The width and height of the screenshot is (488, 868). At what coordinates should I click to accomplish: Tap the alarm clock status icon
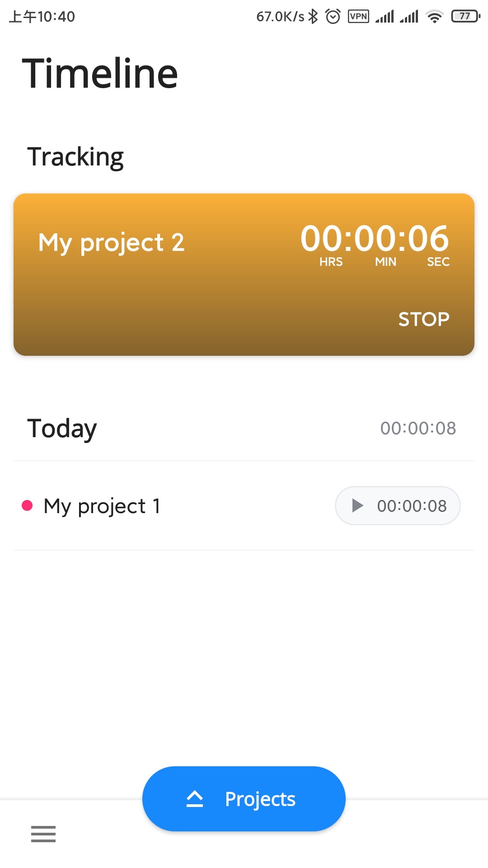[x=333, y=17]
